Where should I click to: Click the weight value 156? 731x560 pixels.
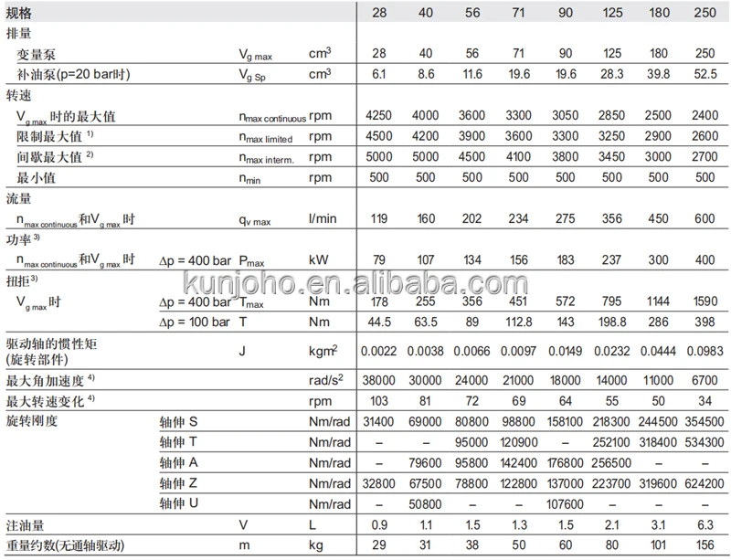[x=705, y=545]
